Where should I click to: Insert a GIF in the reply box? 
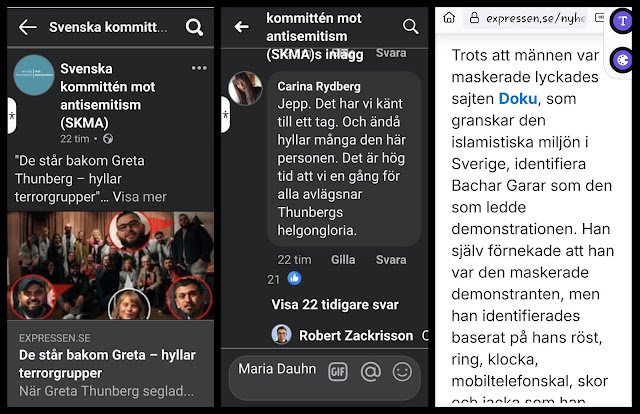[338, 372]
